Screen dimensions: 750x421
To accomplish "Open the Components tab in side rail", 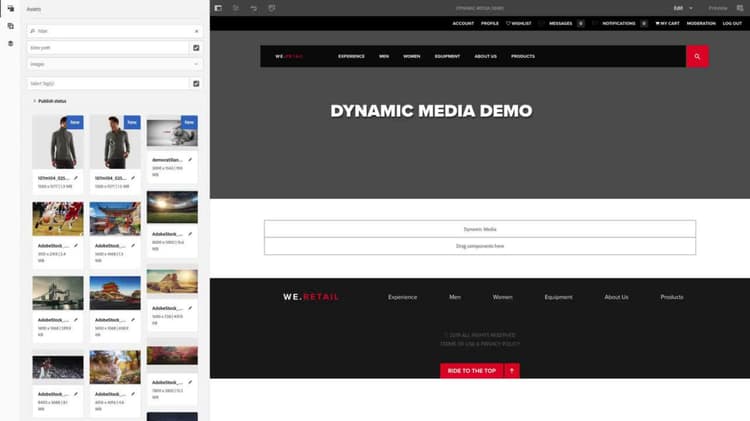I will pos(11,26).
